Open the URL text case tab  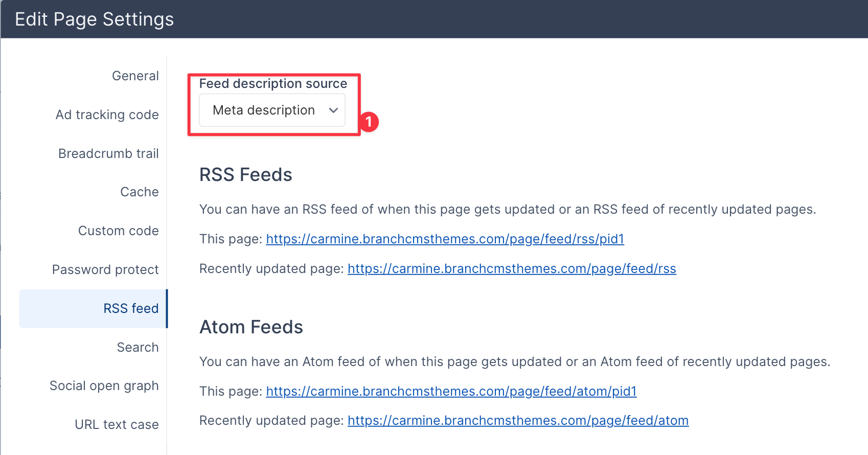(x=117, y=424)
